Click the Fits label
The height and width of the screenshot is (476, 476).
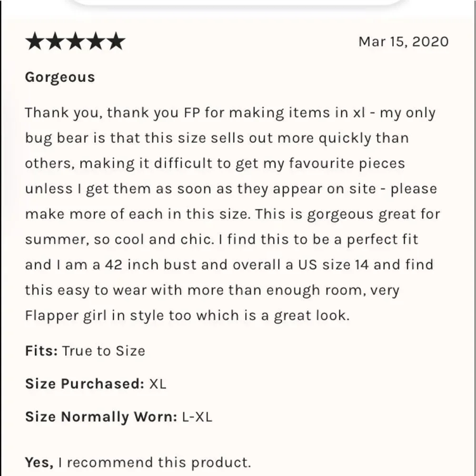click(x=41, y=351)
